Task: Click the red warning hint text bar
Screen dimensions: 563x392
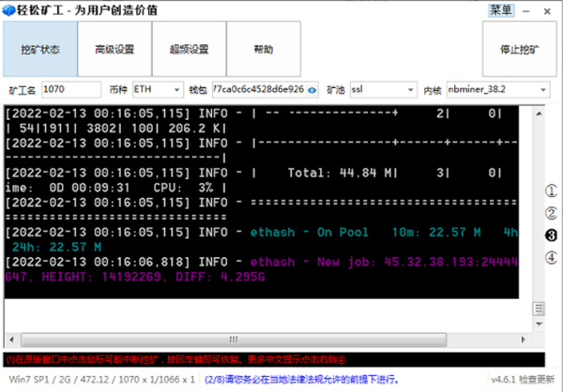Action: 274,360
